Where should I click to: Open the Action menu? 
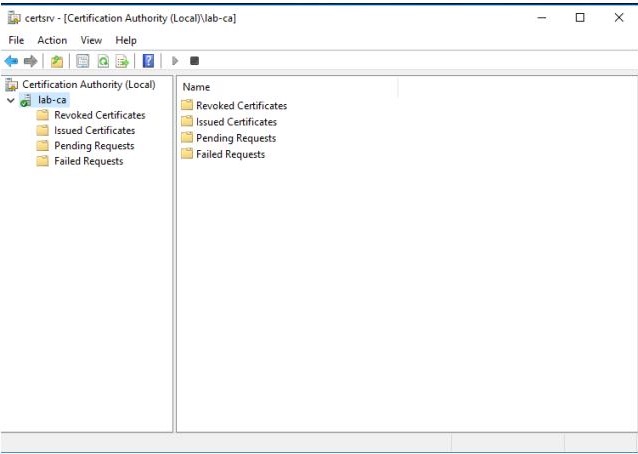coord(52,40)
